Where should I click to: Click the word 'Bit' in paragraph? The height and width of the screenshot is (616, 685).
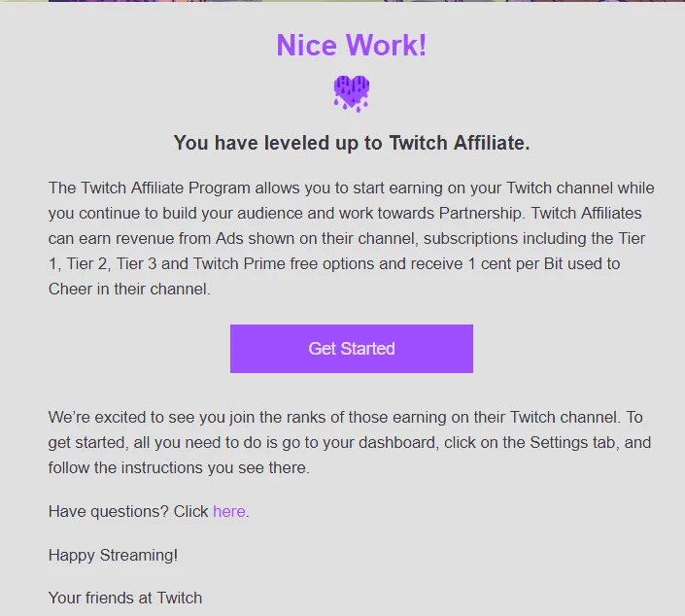[553, 264]
